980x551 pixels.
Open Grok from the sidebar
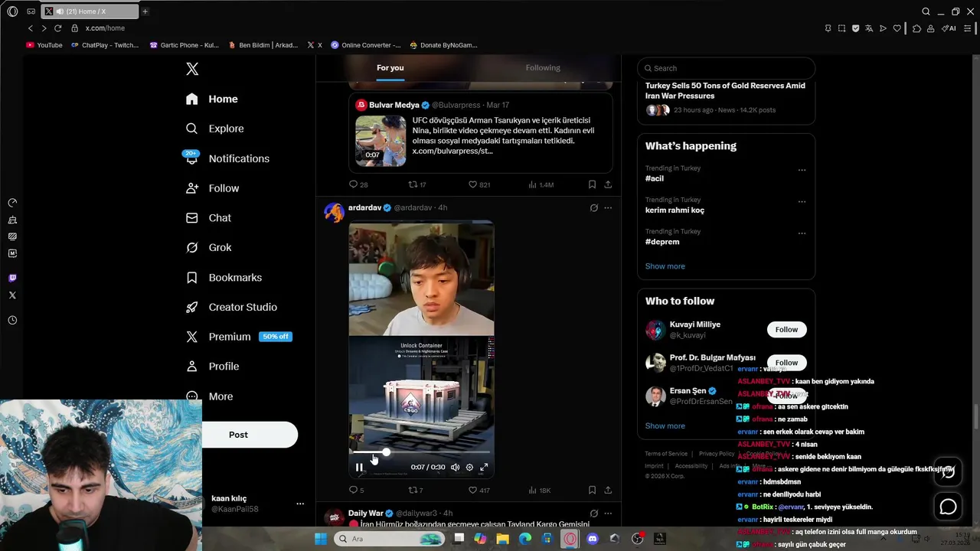click(209, 247)
